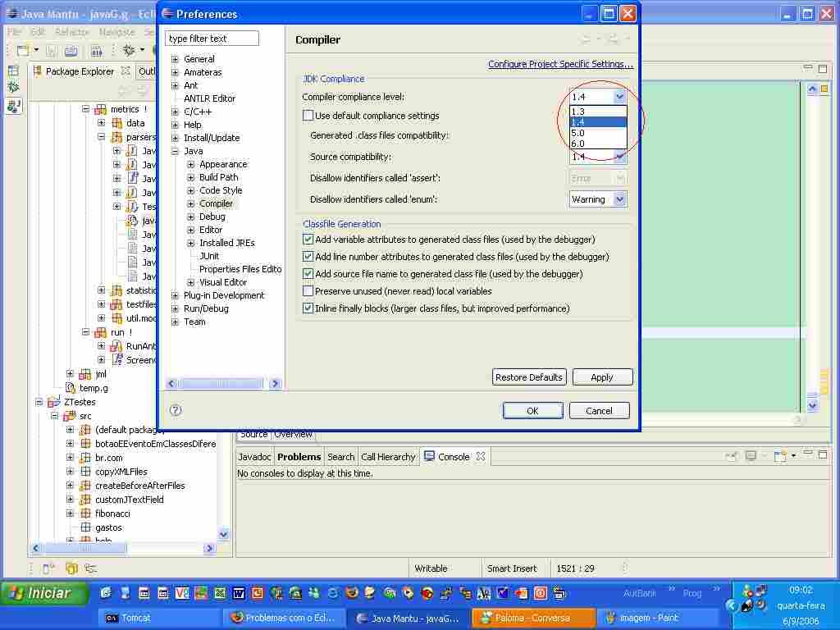This screenshot has width=840, height=630.
Task: Click the debug bug toolbar icon
Action: coord(129,51)
